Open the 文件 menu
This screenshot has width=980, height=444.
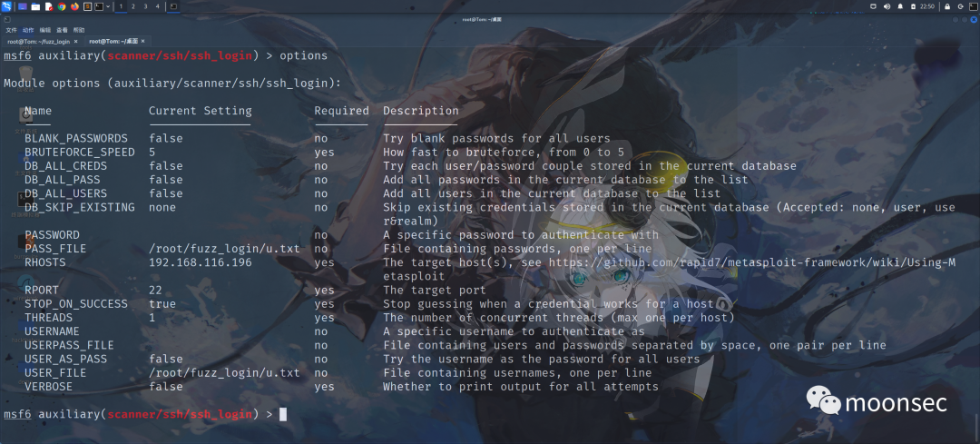[11, 30]
